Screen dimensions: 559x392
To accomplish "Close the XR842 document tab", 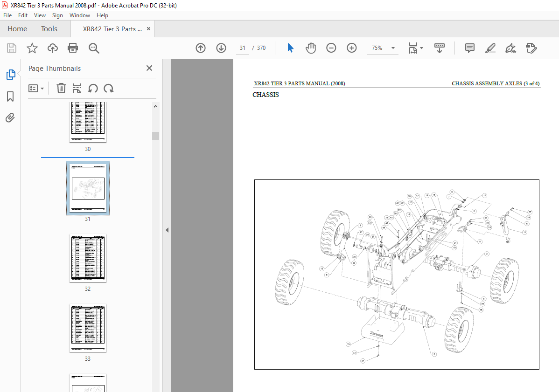I will pos(149,29).
